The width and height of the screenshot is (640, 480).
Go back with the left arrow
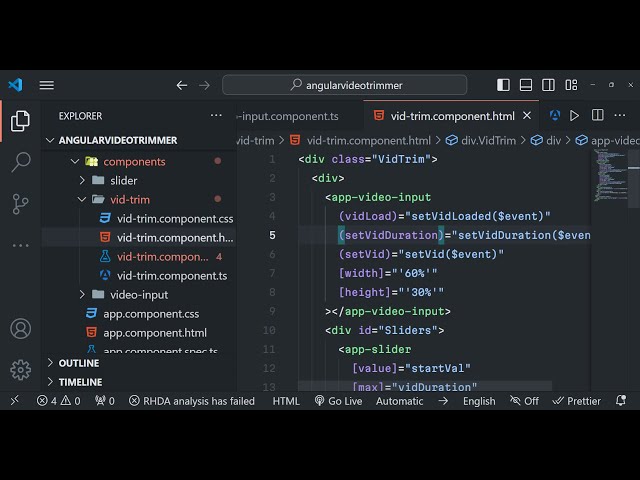point(181,85)
